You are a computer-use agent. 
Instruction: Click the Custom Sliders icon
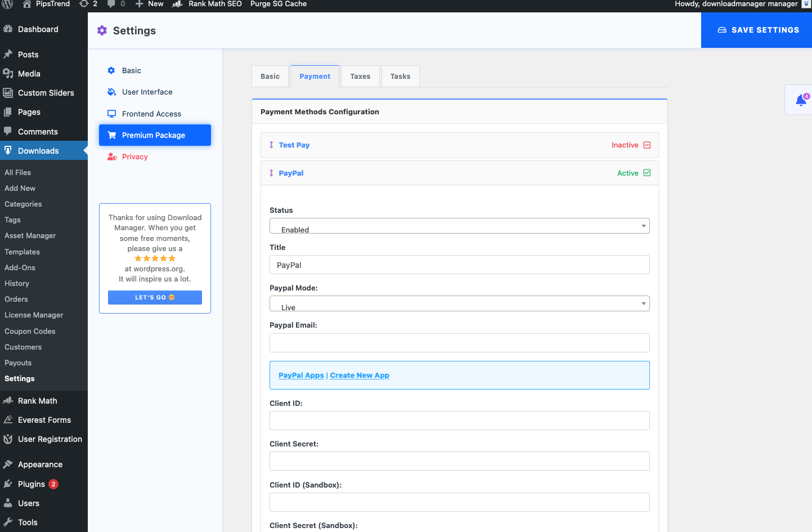point(8,92)
